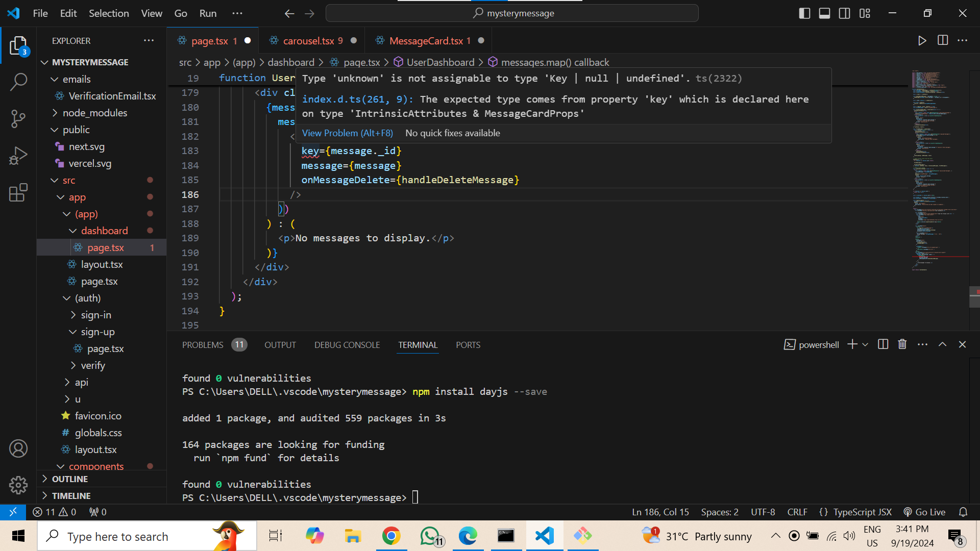Open the Extensions view
Viewport: 980px width, 551px height.
(x=18, y=193)
